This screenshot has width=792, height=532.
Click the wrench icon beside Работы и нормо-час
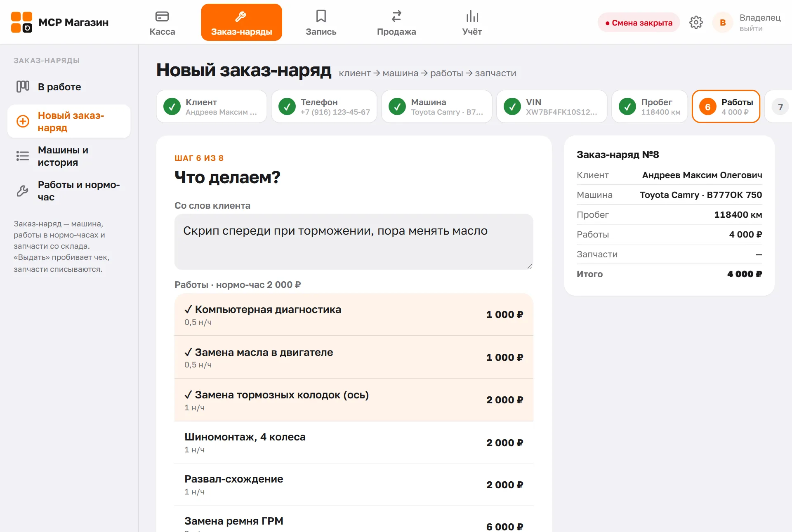coord(23,191)
